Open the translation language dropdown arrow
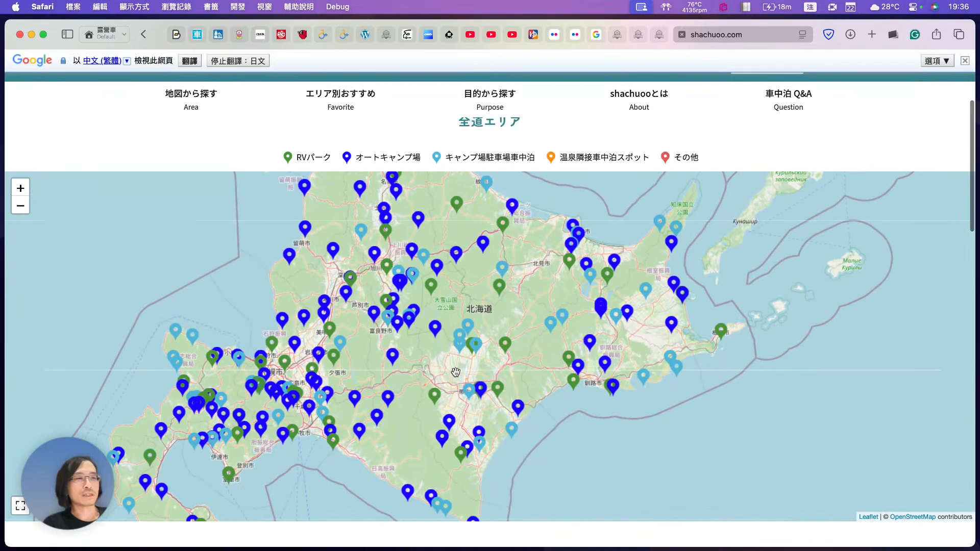The width and height of the screenshot is (980, 551). coord(127,61)
